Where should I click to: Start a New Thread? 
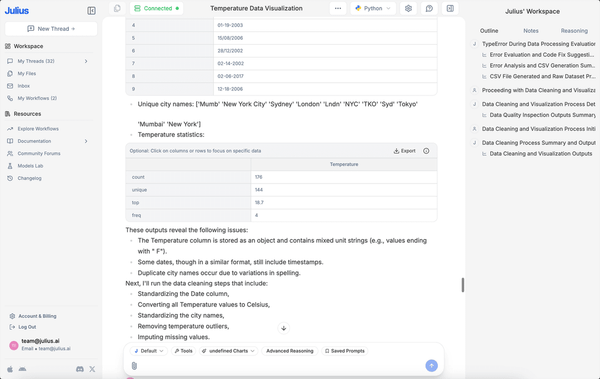click(x=51, y=29)
